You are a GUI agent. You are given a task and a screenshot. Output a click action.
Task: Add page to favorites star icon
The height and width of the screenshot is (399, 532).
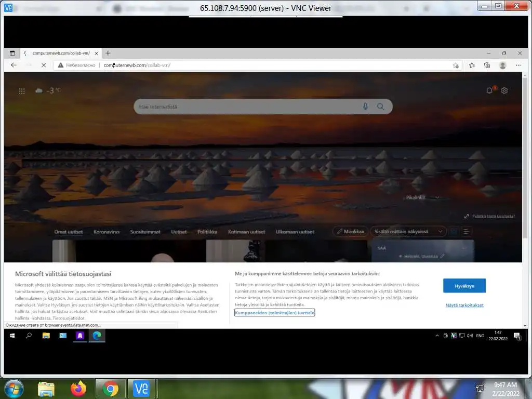click(456, 65)
